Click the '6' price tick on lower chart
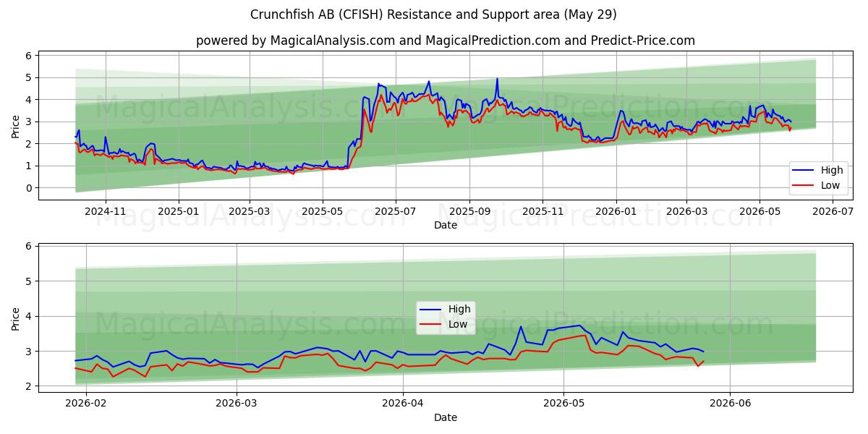Screen dimensions: 868x434 (29, 246)
